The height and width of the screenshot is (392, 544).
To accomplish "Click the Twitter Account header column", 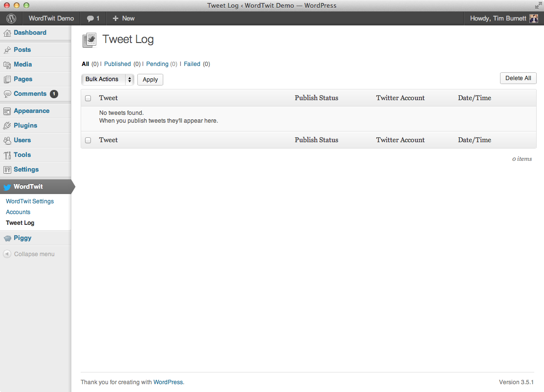I will 400,98.
